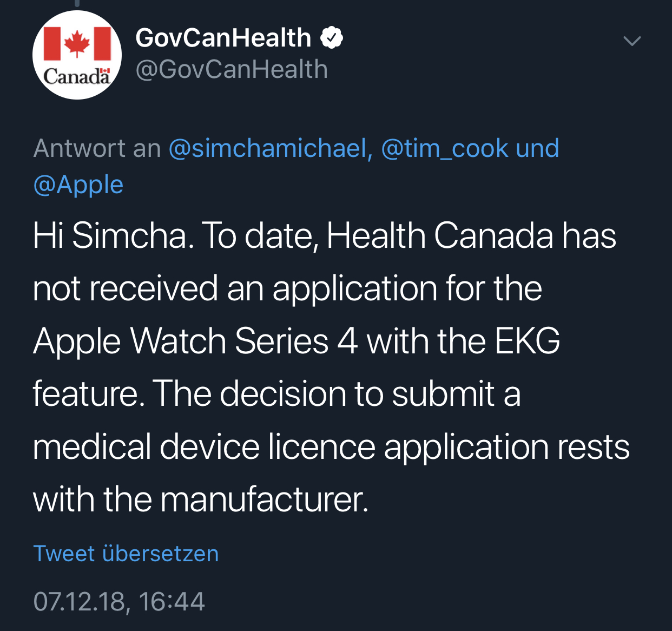The height and width of the screenshot is (631, 672).
Task: Open the @Apple mention
Action: [x=78, y=185]
